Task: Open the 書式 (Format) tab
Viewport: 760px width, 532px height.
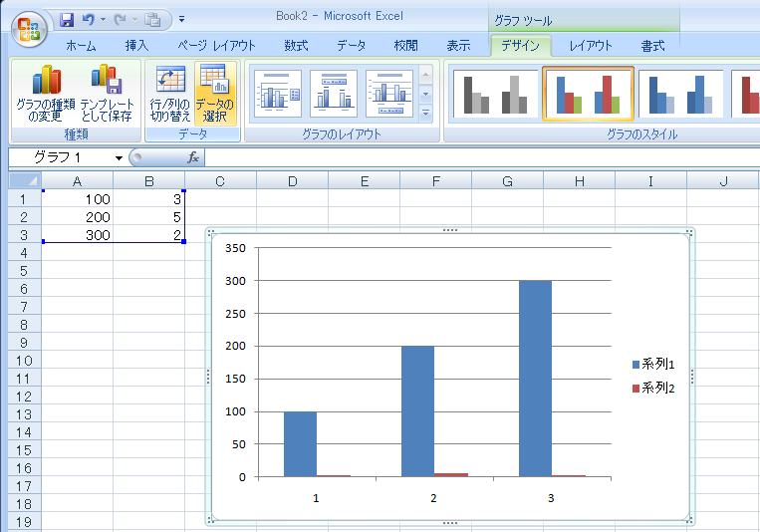Action: 652,45
